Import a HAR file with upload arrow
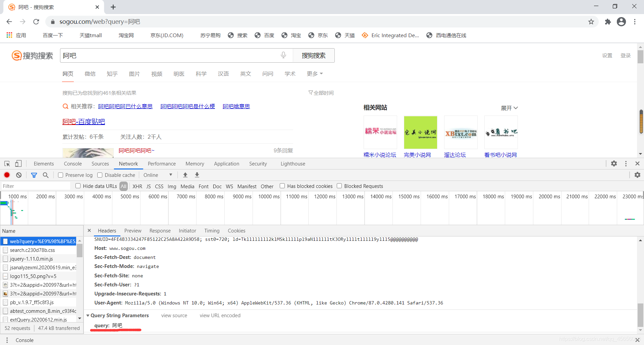This screenshot has width=644, height=345. point(185,175)
